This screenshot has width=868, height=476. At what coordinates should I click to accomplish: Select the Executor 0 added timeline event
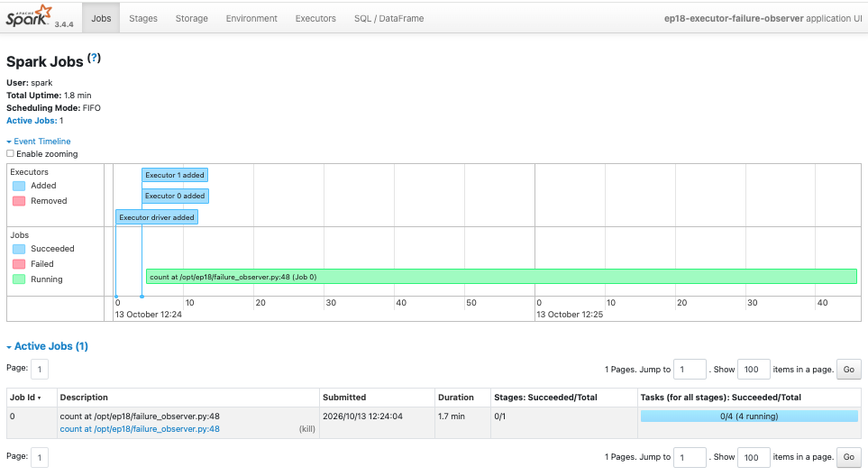pos(175,196)
